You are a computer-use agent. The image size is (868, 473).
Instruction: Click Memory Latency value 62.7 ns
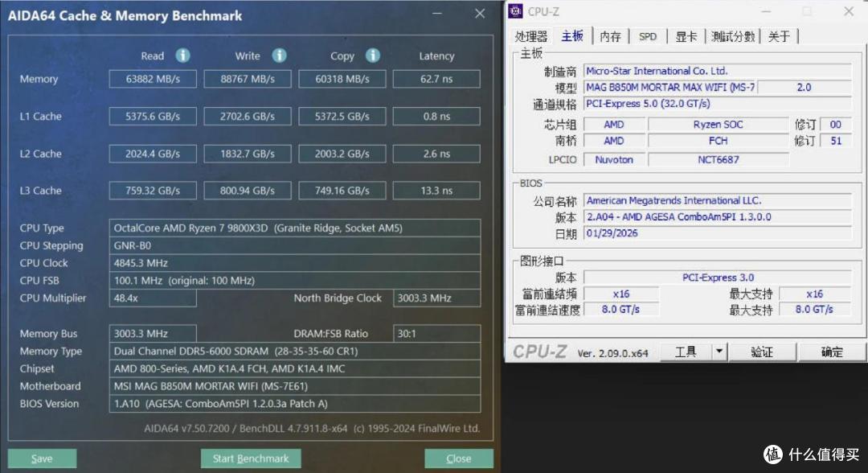click(436, 79)
